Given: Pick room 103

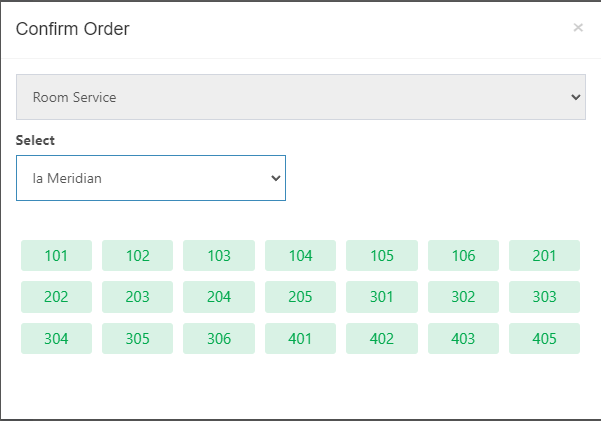Looking at the screenshot, I should [219, 256].
